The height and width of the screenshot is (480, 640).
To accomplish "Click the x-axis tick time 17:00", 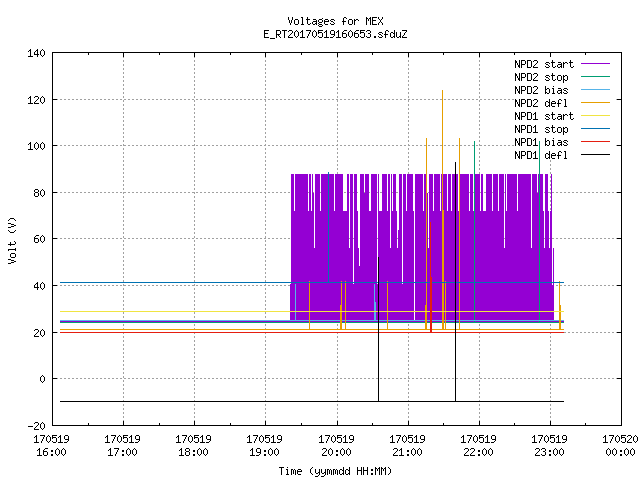I will tap(122, 453).
